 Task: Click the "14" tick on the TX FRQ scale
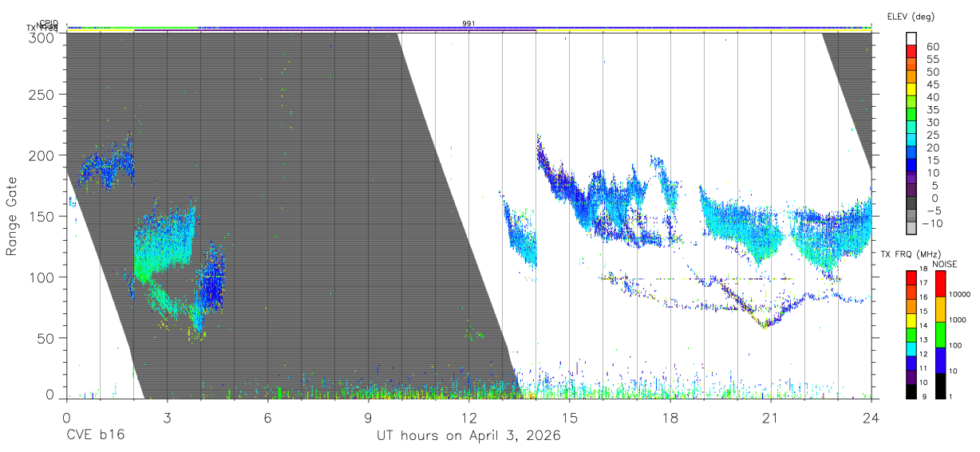coord(923,325)
